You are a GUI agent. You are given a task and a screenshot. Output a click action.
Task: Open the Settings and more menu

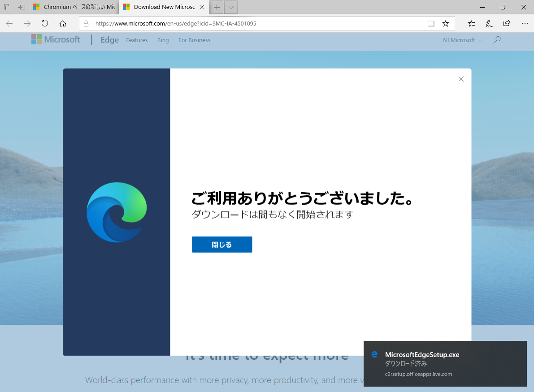click(525, 23)
